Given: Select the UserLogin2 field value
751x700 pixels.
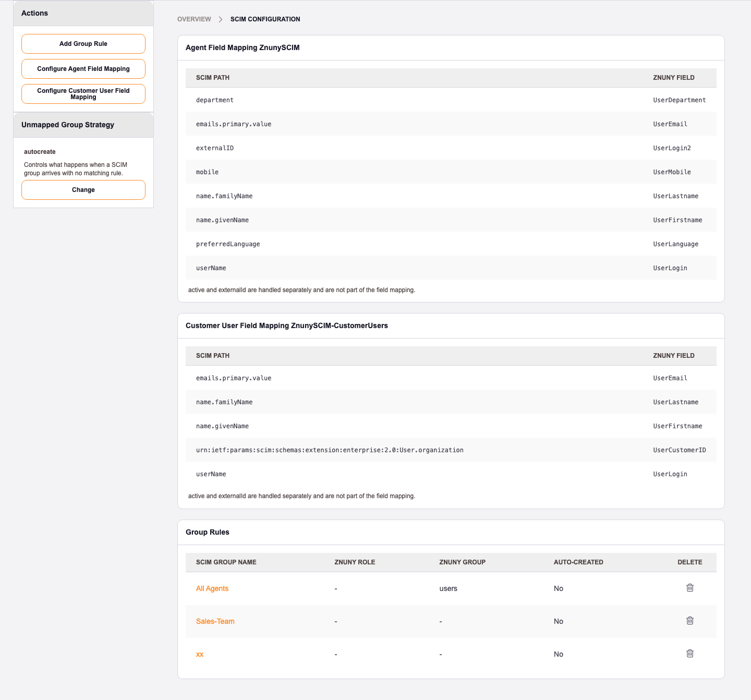Looking at the screenshot, I should (x=672, y=148).
